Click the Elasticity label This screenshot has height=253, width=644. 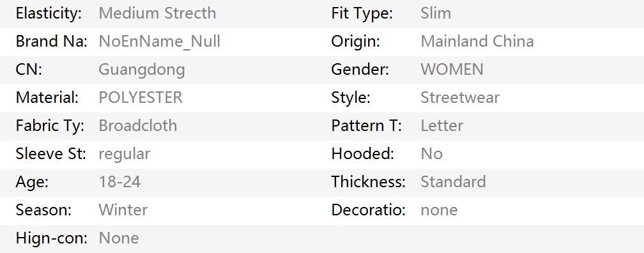click(49, 13)
